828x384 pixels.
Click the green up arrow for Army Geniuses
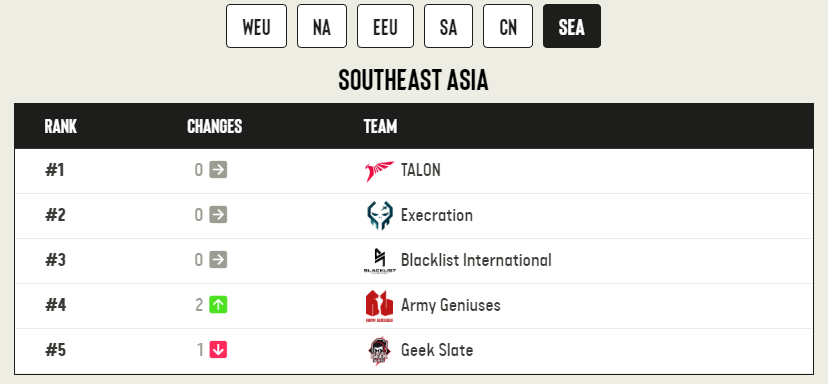tap(218, 305)
